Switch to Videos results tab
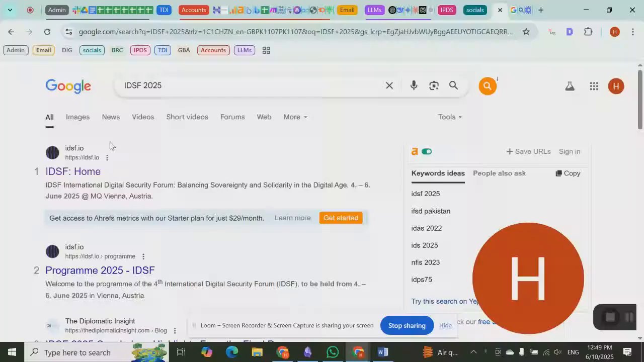This screenshot has height=362, width=644. coord(143,117)
